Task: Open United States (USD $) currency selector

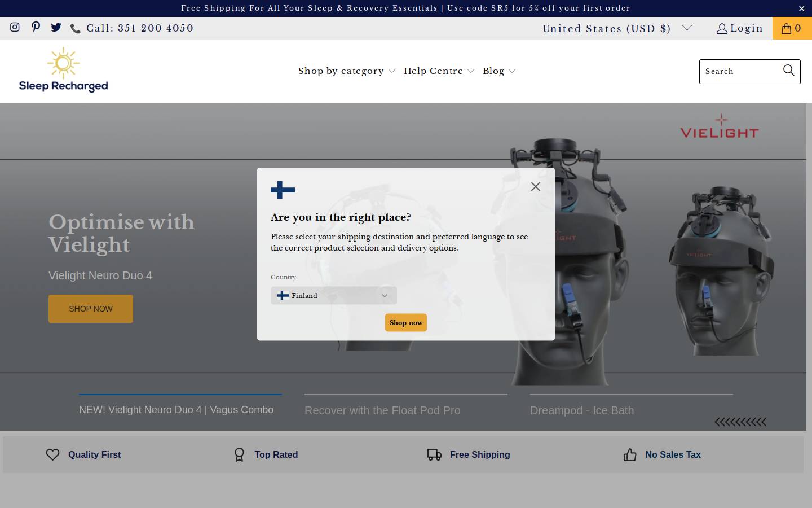Action: (x=617, y=28)
